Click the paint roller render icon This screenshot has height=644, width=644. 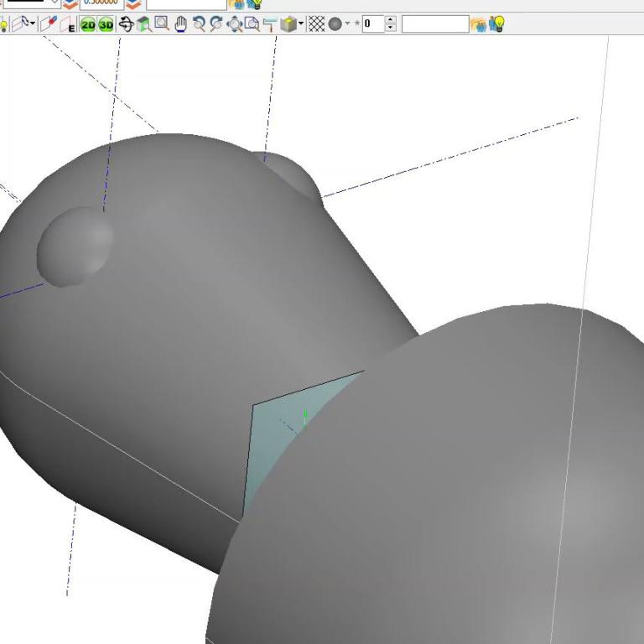[x=270, y=24]
